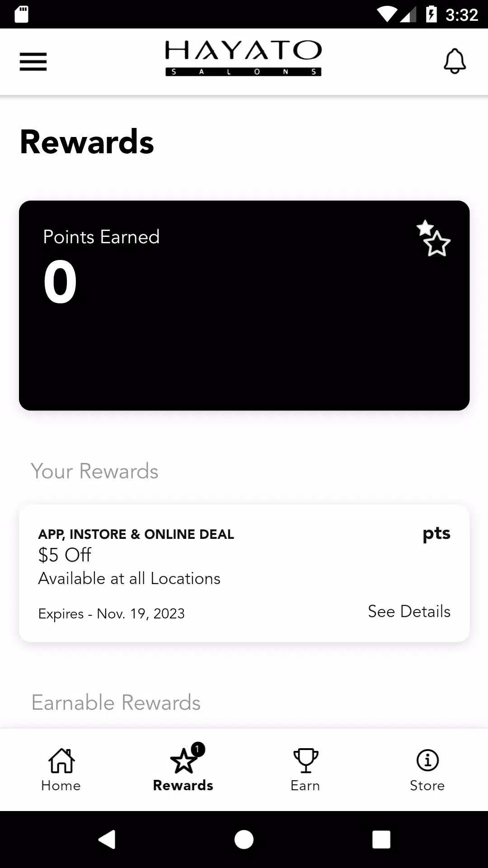Switch to the Earn tab label
The width and height of the screenshot is (488, 868).
click(x=305, y=786)
